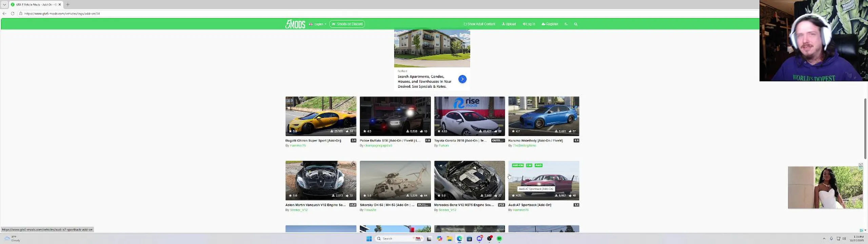868x244 pixels.
Task: Open the Mercedes-Benz V12 M275 Engine thumbnail
Action: [469, 180]
